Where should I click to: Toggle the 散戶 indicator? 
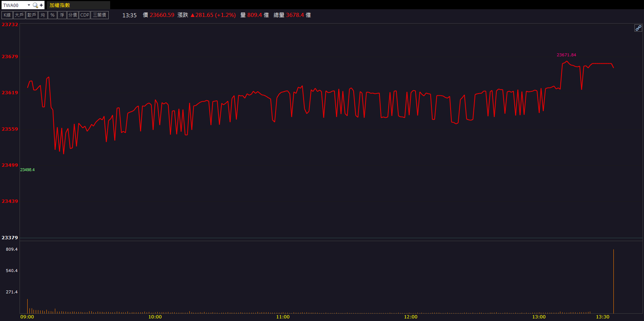coord(32,15)
